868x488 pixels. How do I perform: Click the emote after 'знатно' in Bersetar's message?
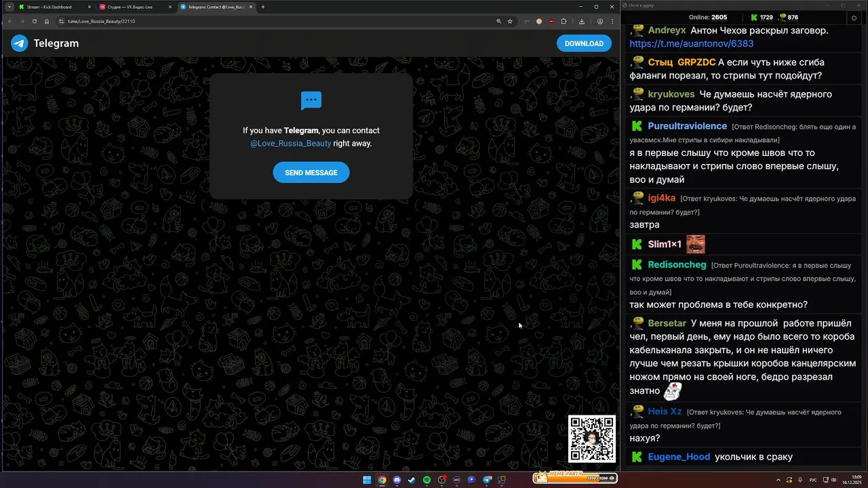672,391
